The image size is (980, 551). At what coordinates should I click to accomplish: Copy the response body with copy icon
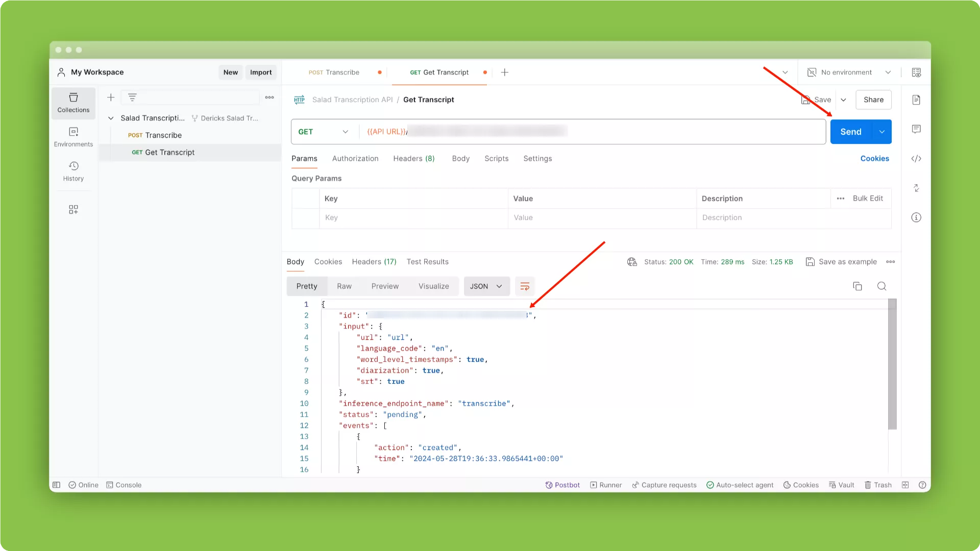pos(857,286)
